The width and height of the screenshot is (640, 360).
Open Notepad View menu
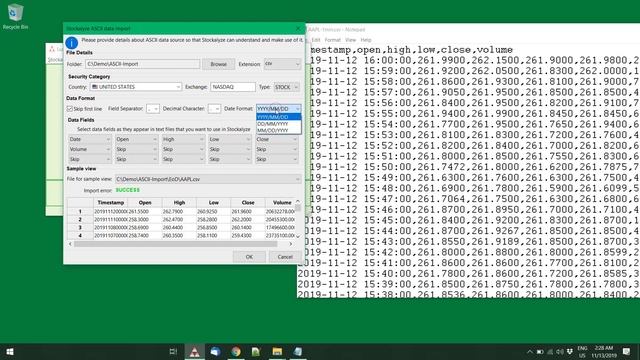350,40
